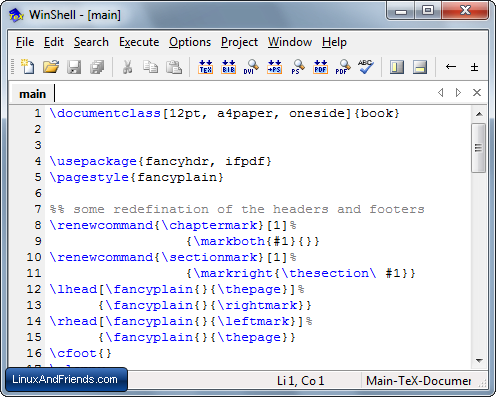Click Main-TeX-Document status bar entry

tap(418, 381)
